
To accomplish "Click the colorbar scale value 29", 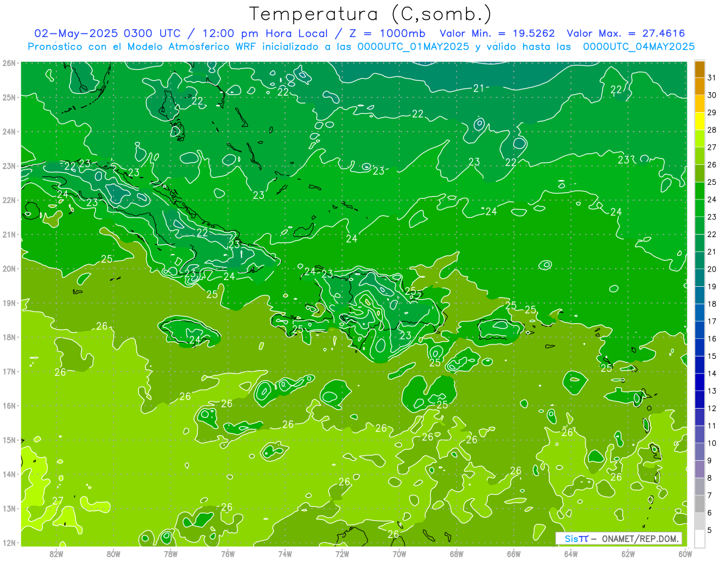I will coord(712,113).
